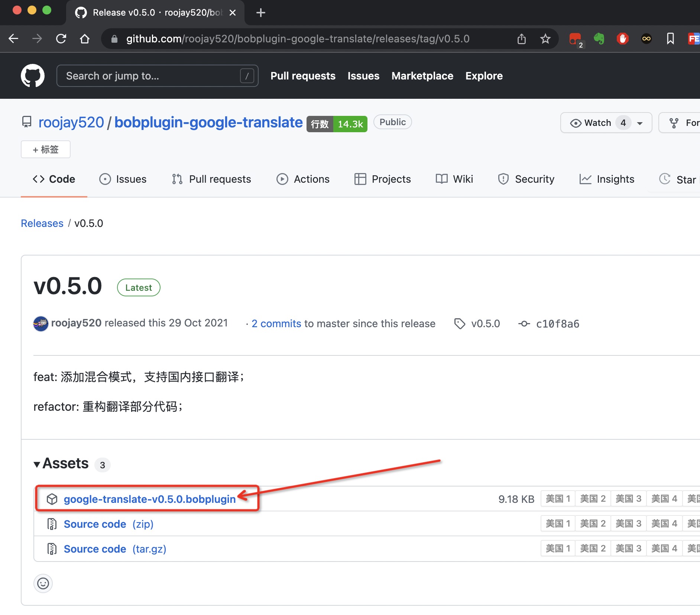
Task: Click the zip file icon beside Source code (zip)
Action: [52, 524]
